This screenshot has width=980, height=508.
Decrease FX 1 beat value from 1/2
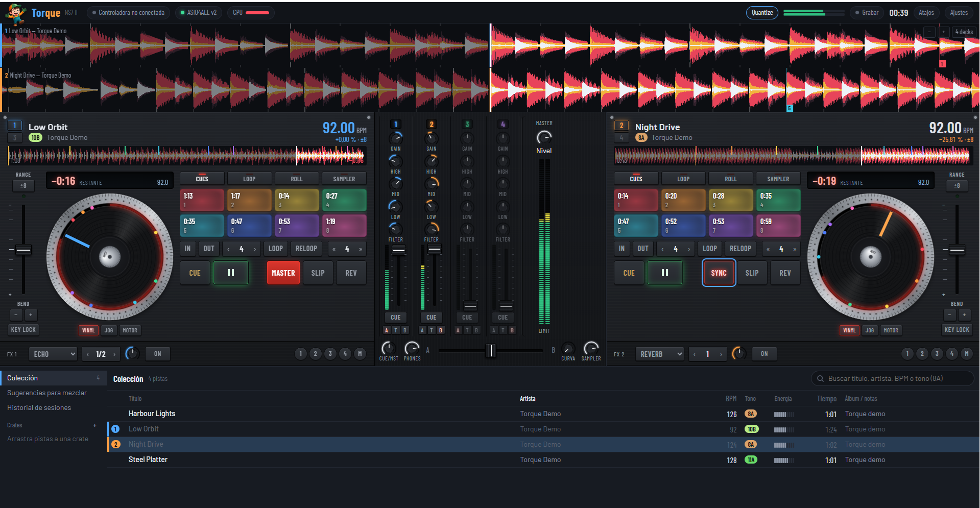[88, 354]
